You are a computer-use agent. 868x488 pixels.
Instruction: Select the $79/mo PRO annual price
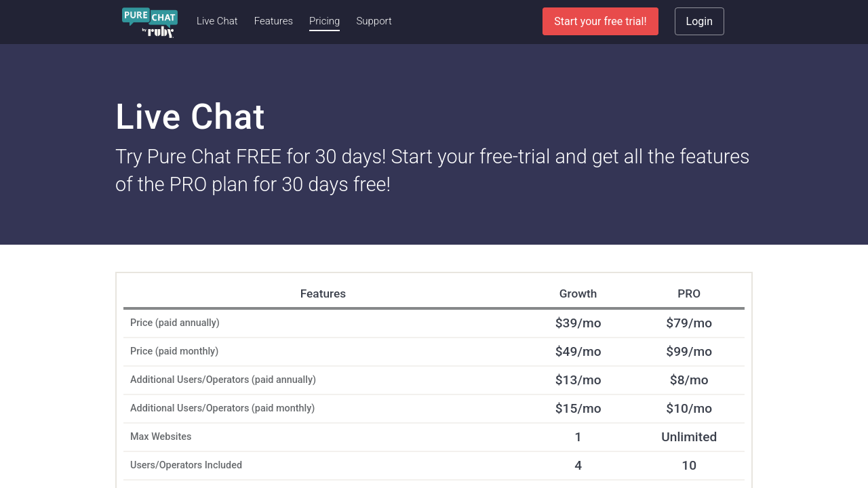point(689,323)
